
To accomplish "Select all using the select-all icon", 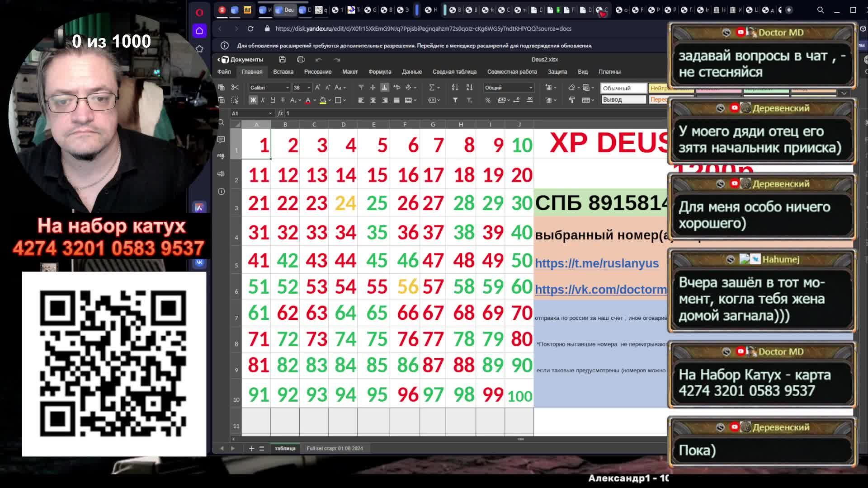I will pyautogui.click(x=235, y=100).
